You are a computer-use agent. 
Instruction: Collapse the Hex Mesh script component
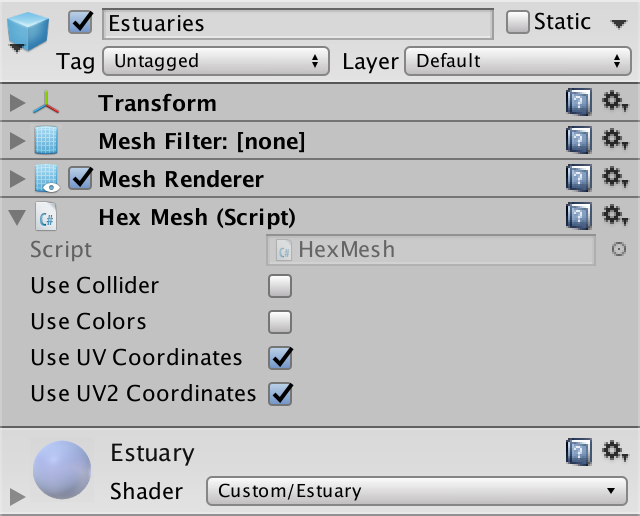coord(16,216)
